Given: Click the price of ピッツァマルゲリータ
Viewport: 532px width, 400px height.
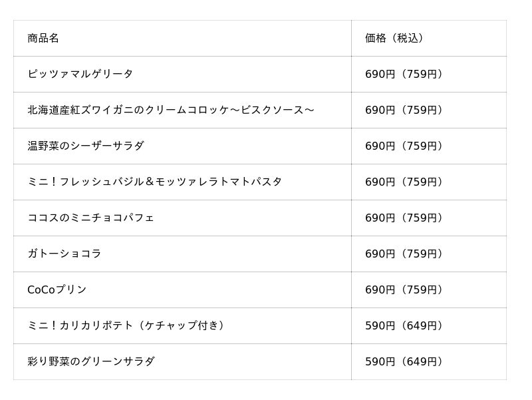Looking at the screenshot, I should tap(405, 74).
